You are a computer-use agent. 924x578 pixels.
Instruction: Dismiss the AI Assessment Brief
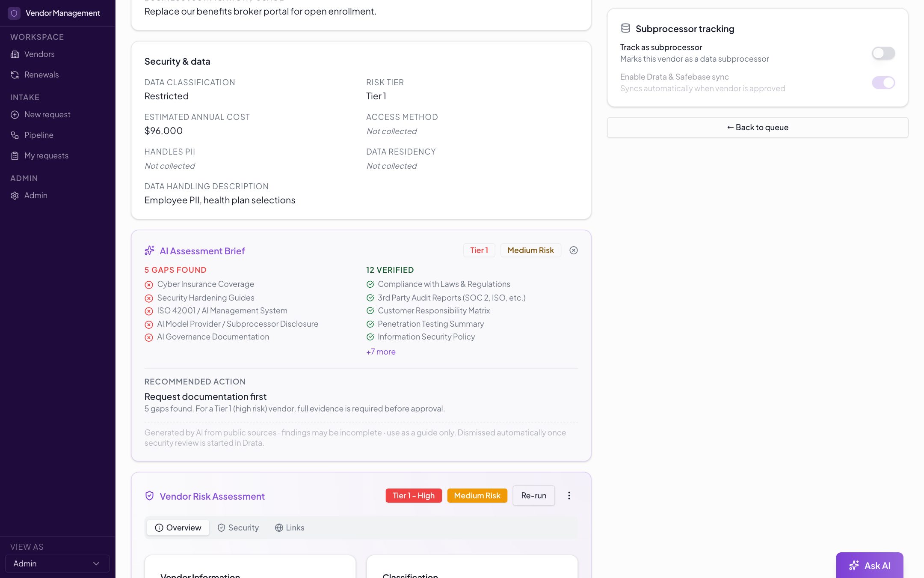click(x=574, y=250)
